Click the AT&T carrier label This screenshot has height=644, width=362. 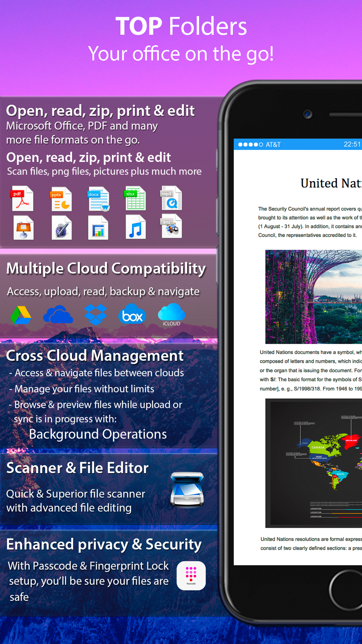(273, 145)
